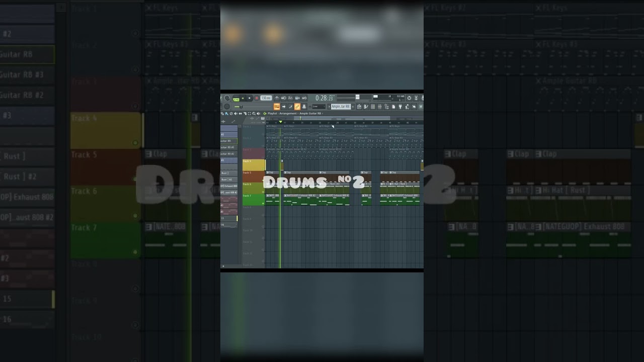
Task: Toggle the 3-2-1 countdown before recording
Action: pyautogui.click(x=290, y=98)
